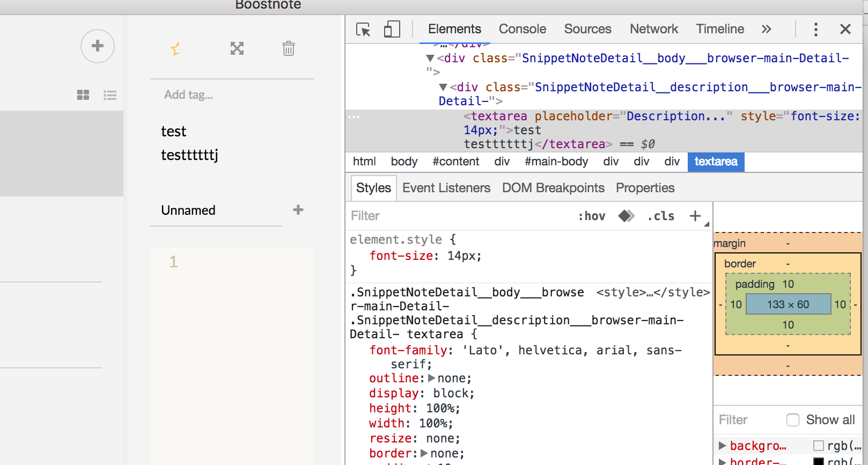Screen dimensions: 868x465
Task: Move note to trash
Action: click(289, 49)
